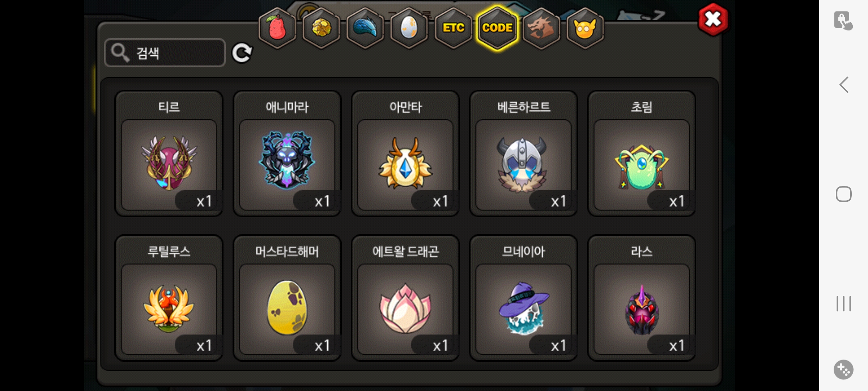Select the 므네이아 witch hat egg
The height and width of the screenshot is (391, 868).
[x=523, y=298]
